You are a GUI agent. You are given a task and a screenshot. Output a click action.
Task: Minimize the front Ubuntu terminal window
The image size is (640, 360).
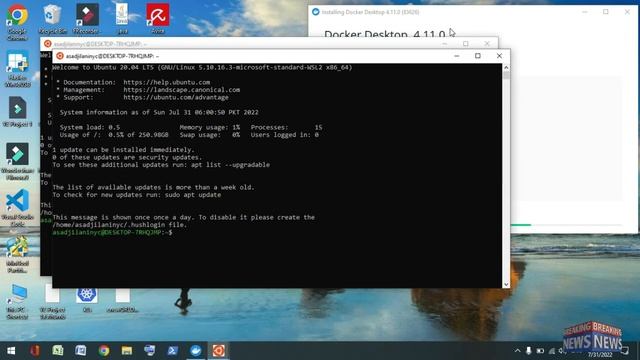pos(457,56)
